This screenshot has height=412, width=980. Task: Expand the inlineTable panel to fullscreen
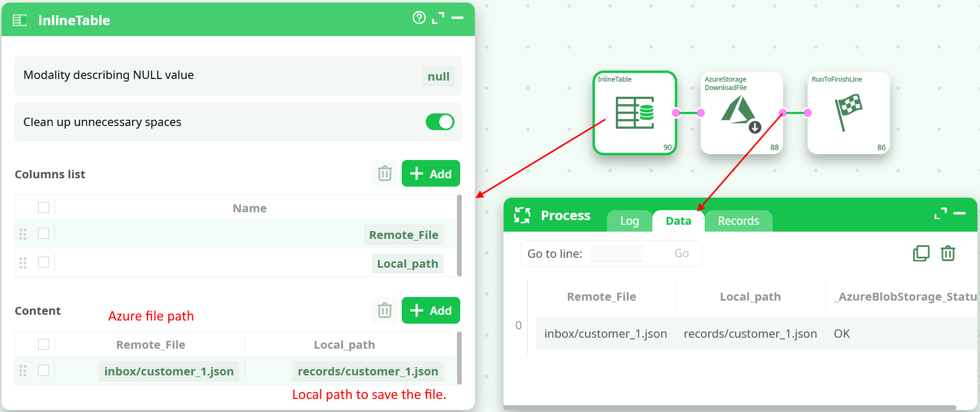tap(438, 18)
